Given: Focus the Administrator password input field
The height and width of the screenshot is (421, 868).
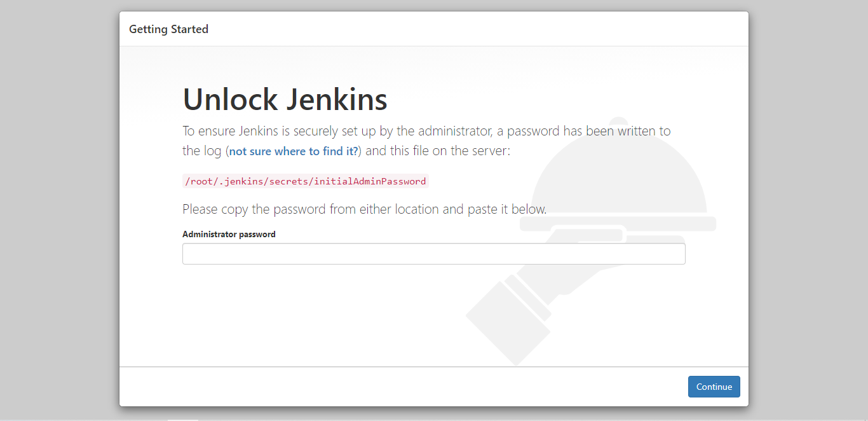Looking at the screenshot, I should [x=433, y=254].
